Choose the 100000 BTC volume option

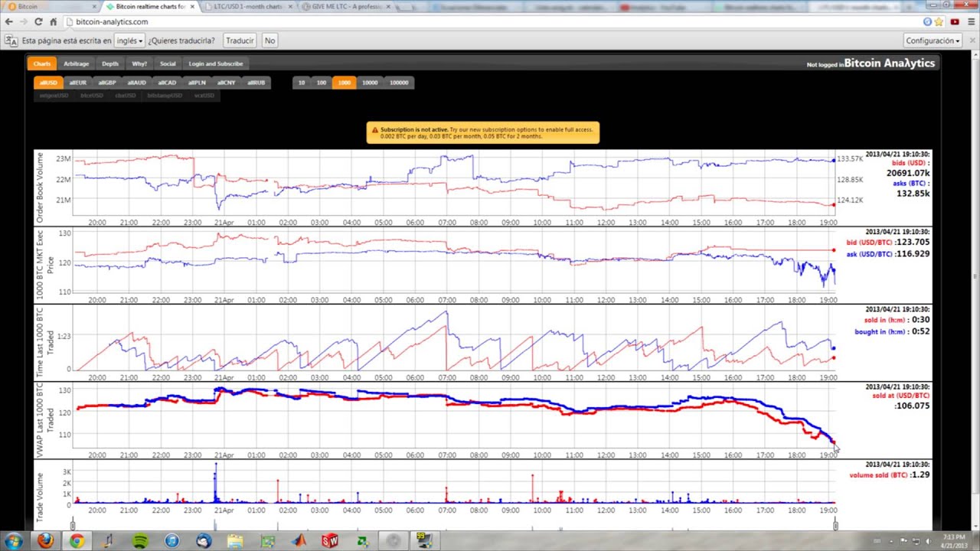click(399, 83)
